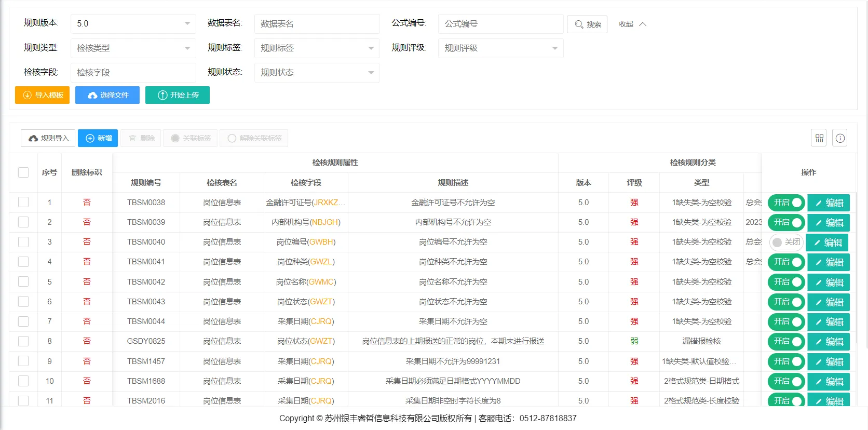Expand the 规则评级 dropdown

coord(500,48)
